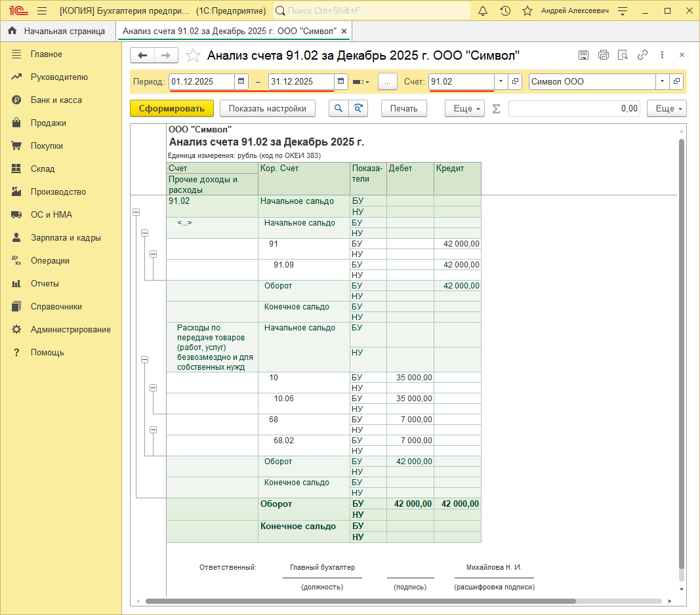700x615 pixels.
Task: Add report to favorites with star icon
Action: pos(193,56)
